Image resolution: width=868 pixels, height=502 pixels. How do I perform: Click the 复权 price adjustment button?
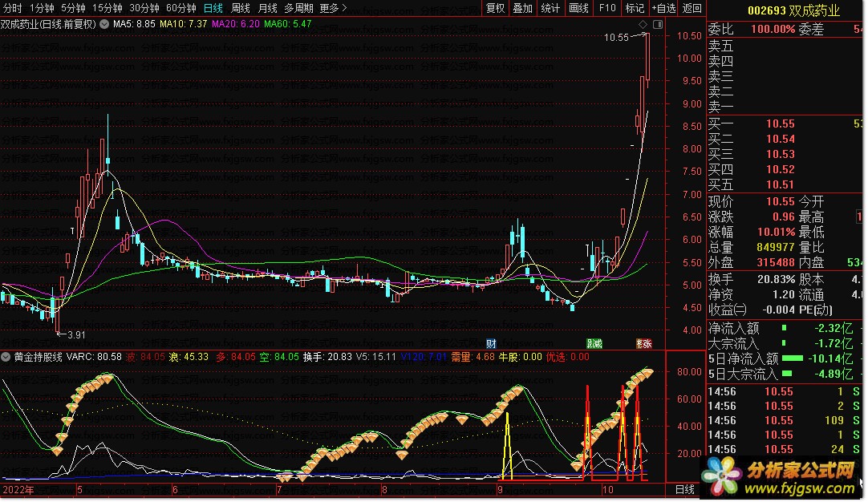[496, 8]
